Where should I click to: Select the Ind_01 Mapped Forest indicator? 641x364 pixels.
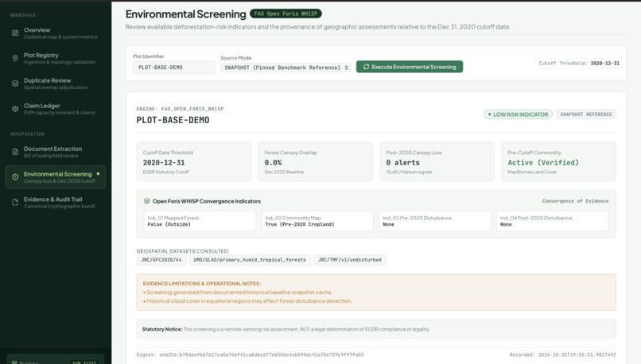click(x=200, y=221)
